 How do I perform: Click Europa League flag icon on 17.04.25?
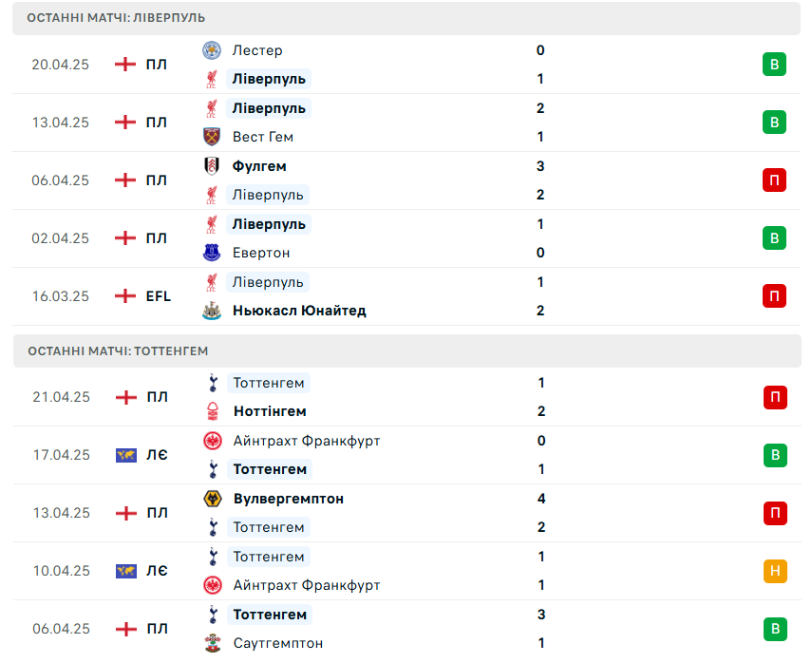(x=126, y=455)
